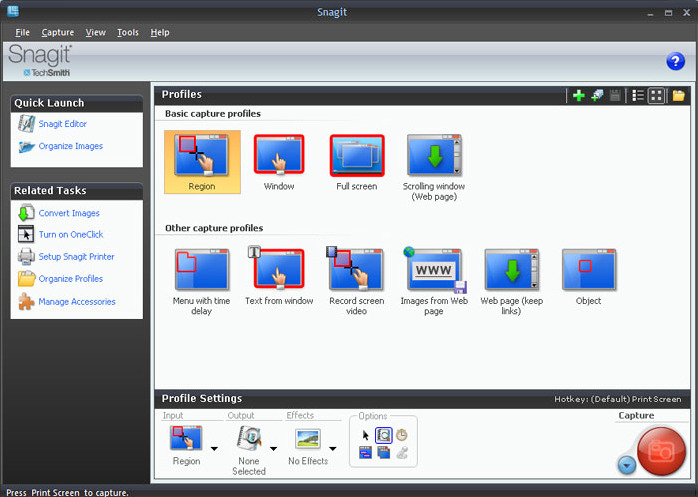Viewport: 698px width, 497px height.
Task: Toggle the blue window with lines option
Action: point(365,453)
